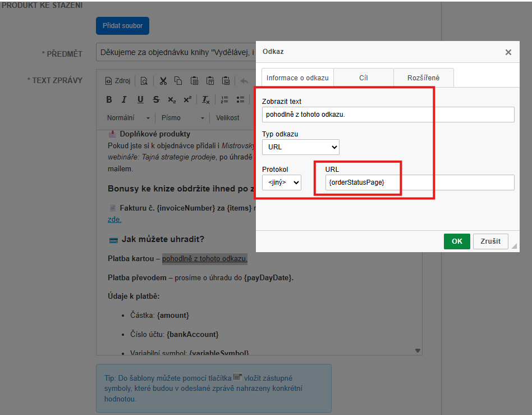Apply superscript formatting
Screen dimensions: 532x415
tap(187, 99)
